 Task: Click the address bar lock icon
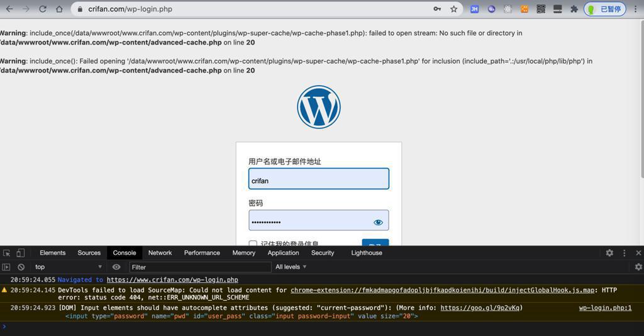tap(80, 9)
